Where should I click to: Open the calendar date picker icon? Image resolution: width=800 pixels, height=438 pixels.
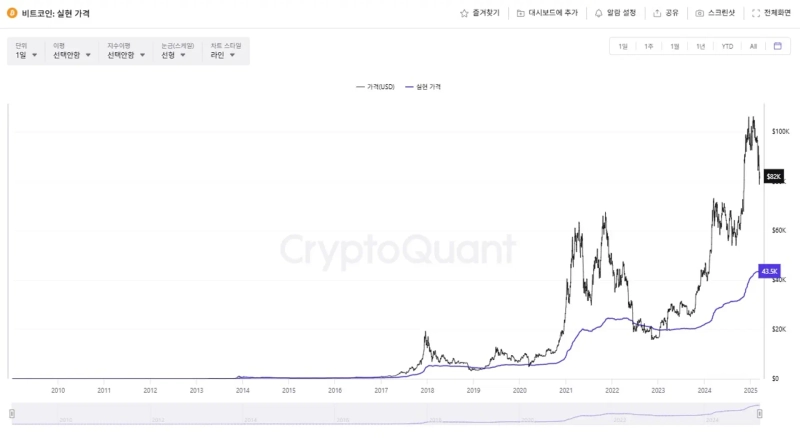[777, 46]
